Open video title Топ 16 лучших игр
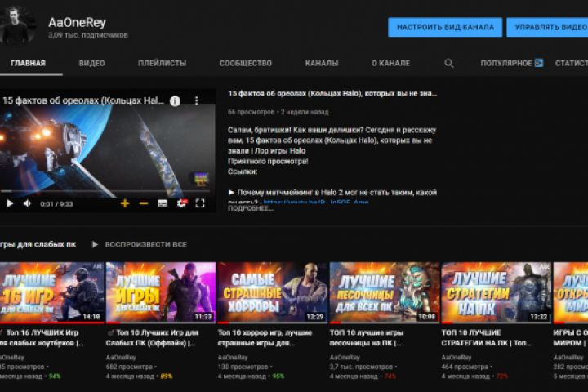588x392 pixels. [x=42, y=337]
